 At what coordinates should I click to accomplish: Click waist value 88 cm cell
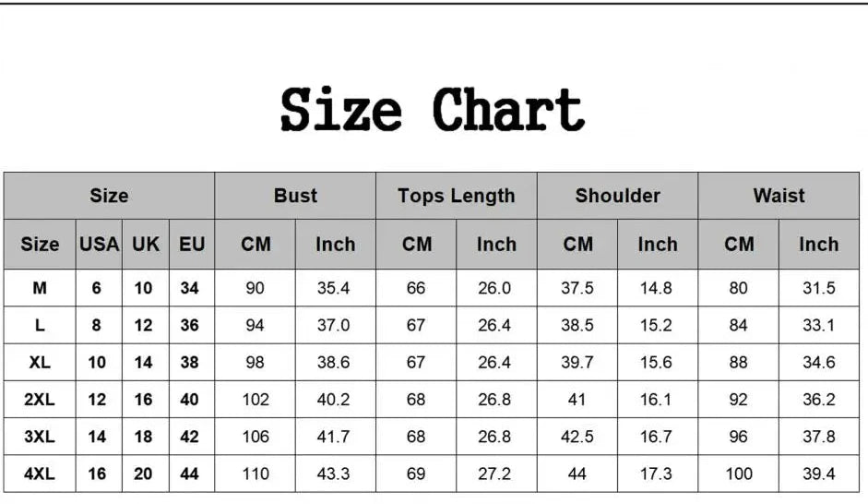[739, 362]
